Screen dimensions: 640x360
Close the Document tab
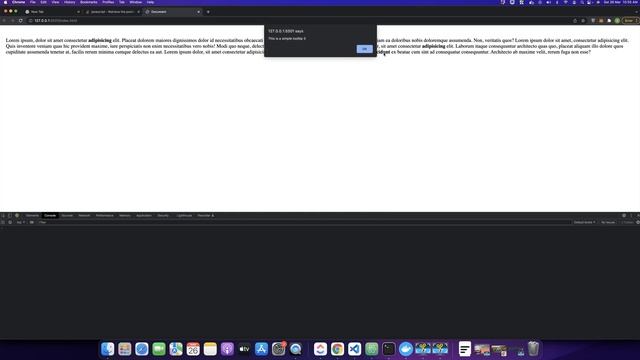198,12
